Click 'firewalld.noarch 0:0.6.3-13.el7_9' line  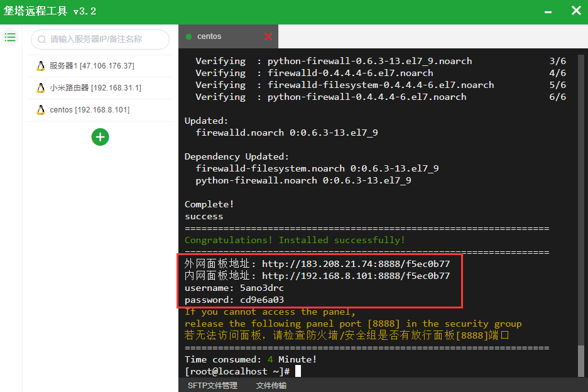pos(286,133)
